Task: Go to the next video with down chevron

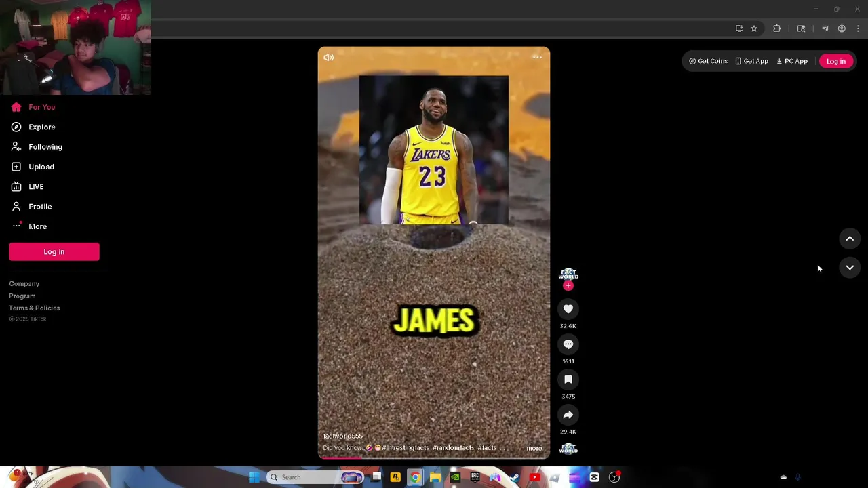Action: (850, 268)
